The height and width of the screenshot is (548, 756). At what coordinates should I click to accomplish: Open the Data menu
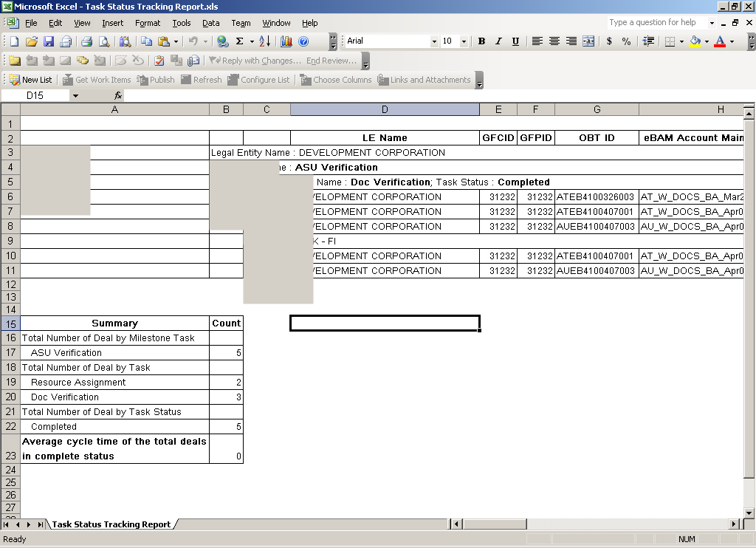[x=210, y=23]
